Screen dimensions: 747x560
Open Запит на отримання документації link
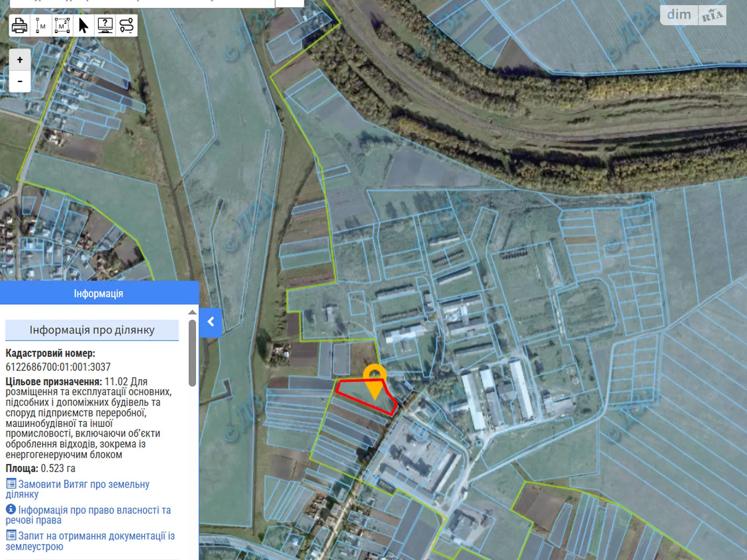(90, 541)
